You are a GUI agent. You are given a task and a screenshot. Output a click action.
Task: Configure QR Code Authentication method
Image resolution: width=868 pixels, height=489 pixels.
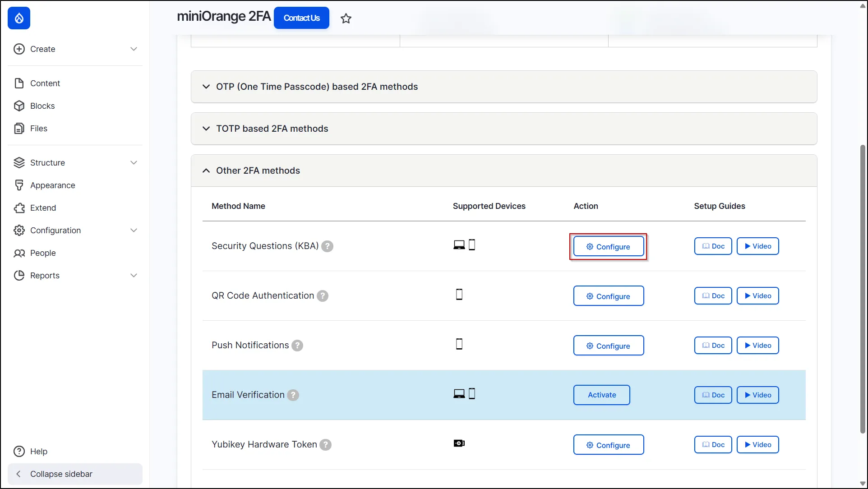609,296
